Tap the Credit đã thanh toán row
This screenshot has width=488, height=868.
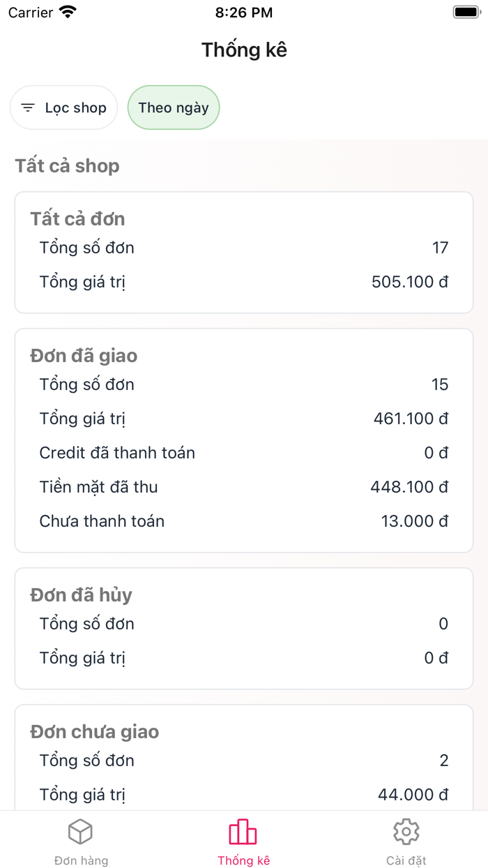tap(244, 453)
